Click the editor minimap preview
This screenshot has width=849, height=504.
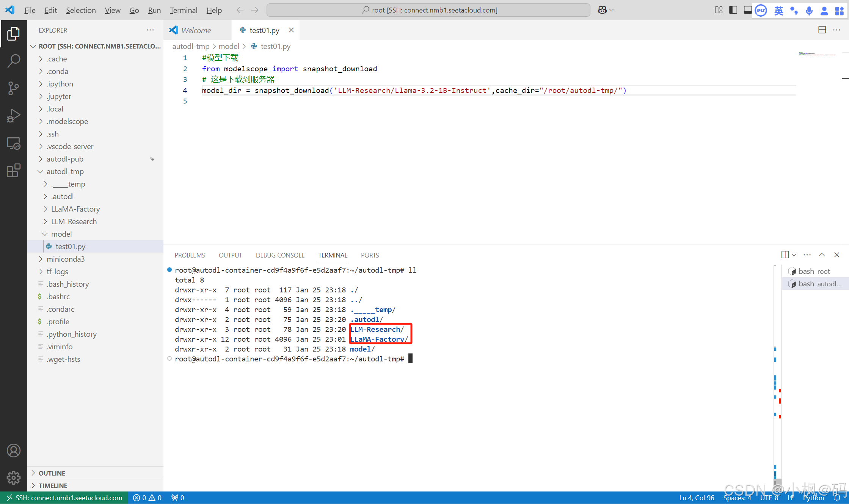coord(817,54)
